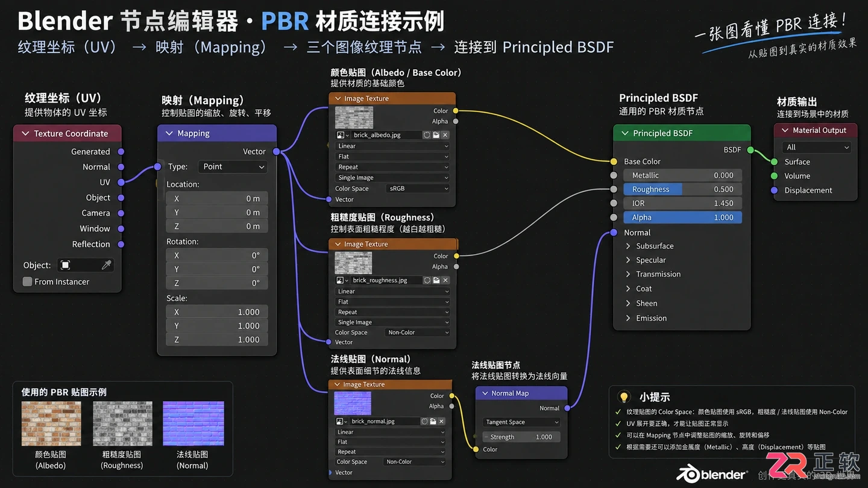
Task: Adjust the Roughness slider at 0.500
Action: click(683, 189)
